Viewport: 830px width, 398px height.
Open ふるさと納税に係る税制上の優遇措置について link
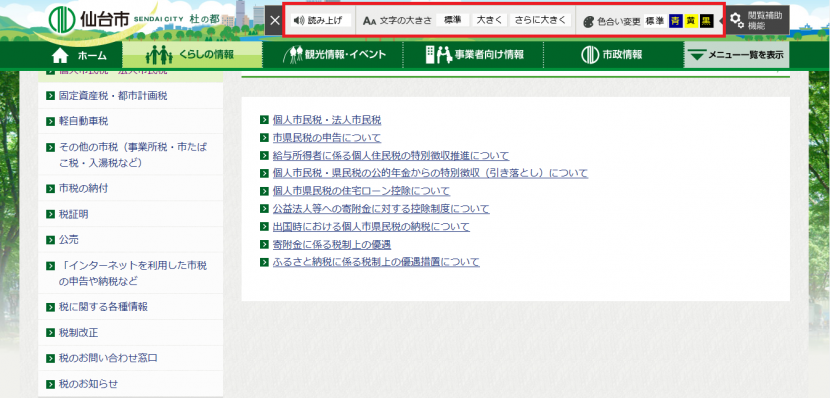point(376,262)
